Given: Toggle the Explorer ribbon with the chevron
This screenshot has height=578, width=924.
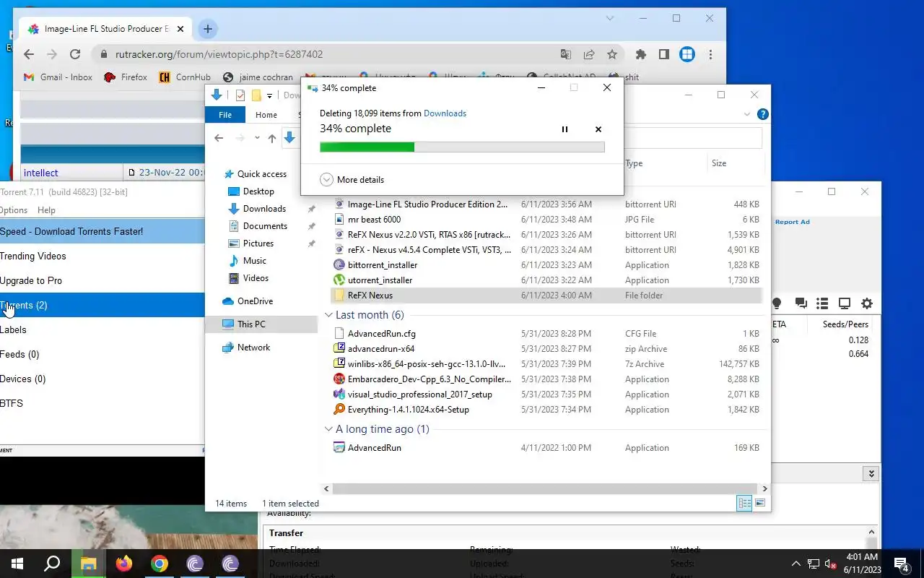Looking at the screenshot, I should click(x=747, y=114).
